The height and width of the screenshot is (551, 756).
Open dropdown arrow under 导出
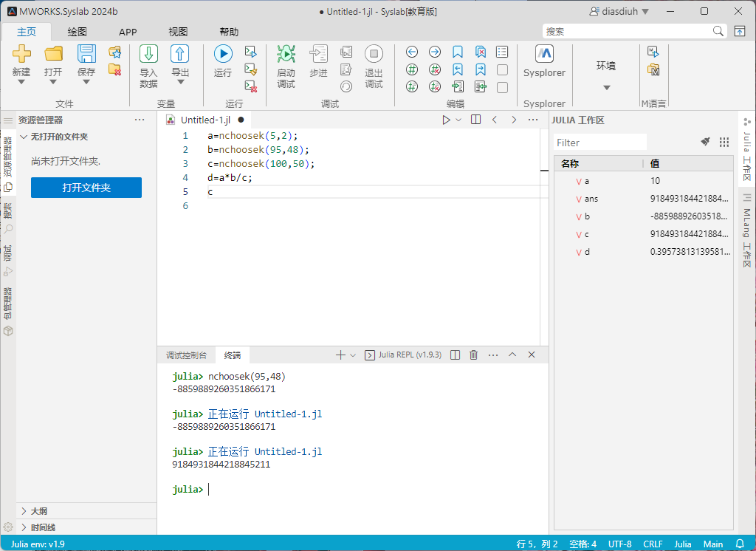coord(180,82)
